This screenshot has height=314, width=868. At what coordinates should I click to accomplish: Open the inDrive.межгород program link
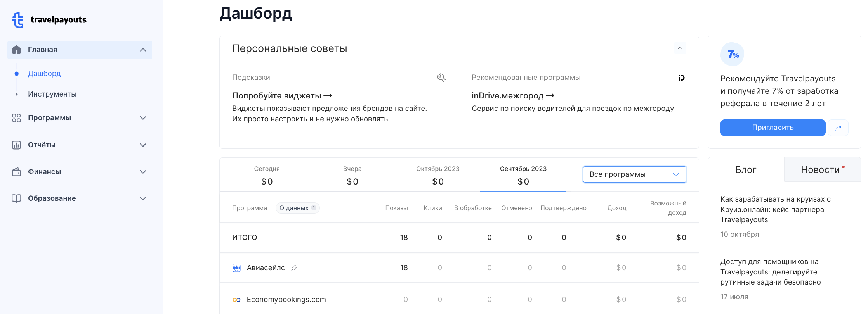tap(513, 96)
